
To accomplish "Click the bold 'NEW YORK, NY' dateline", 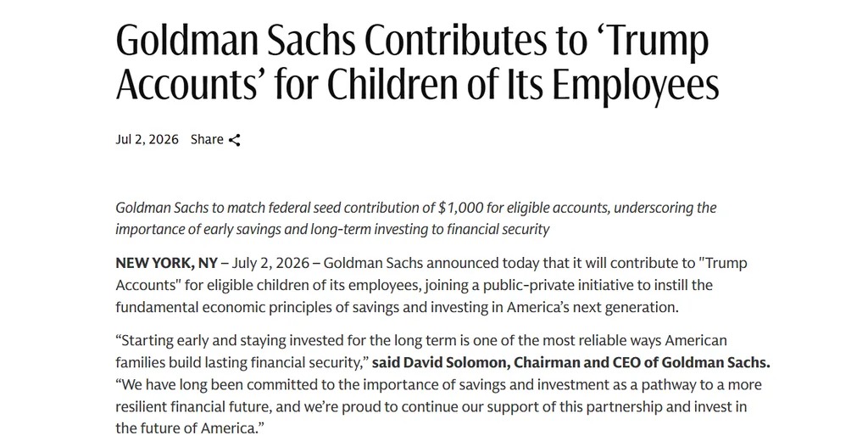I will [x=166, y=263].
